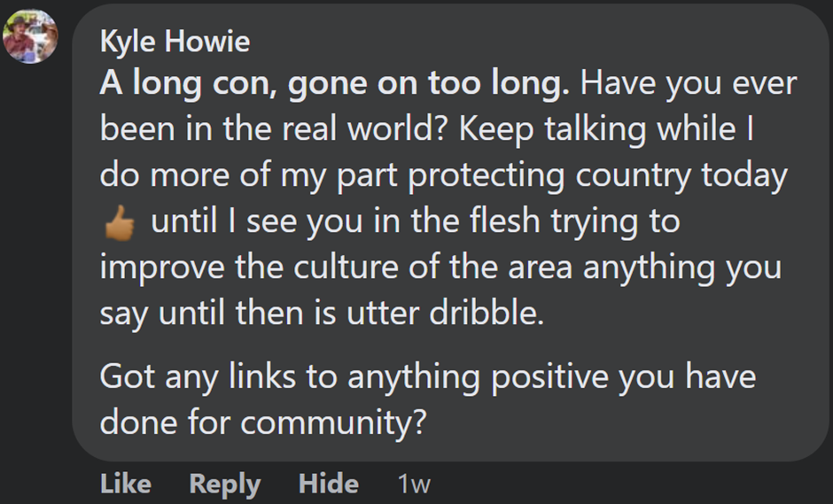
Task: Click the words 'Have you ever'
Action: [689, 84]
